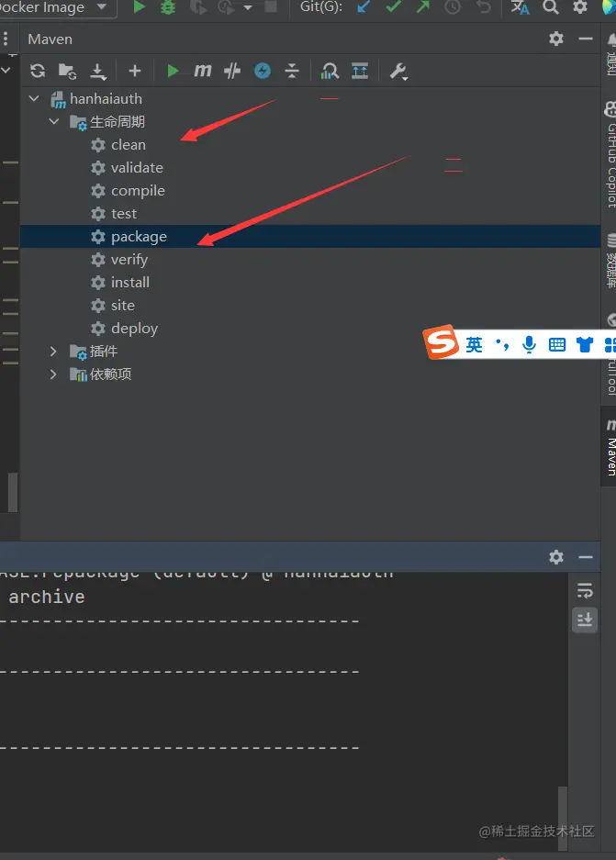Download sources and documentation icon
Viewport: 616px width, 860px height.
[97, 72]
